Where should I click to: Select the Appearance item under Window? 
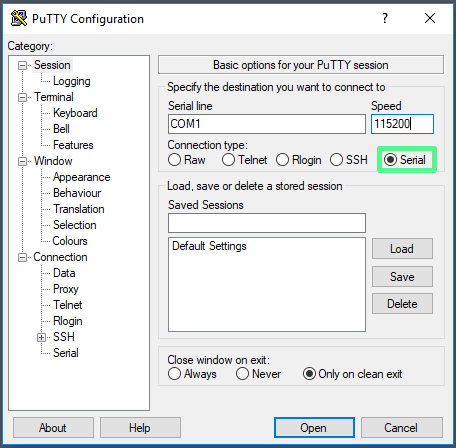[x=81, y=177]
